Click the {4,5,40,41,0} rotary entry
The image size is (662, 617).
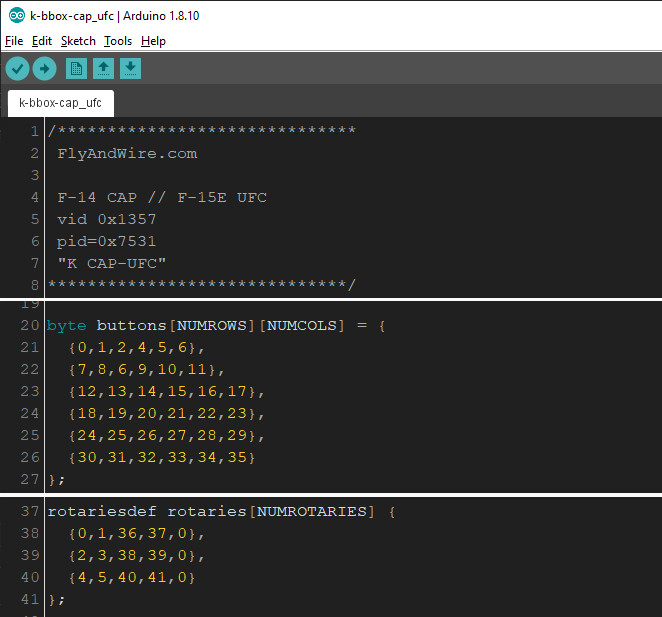coord(132,578)
